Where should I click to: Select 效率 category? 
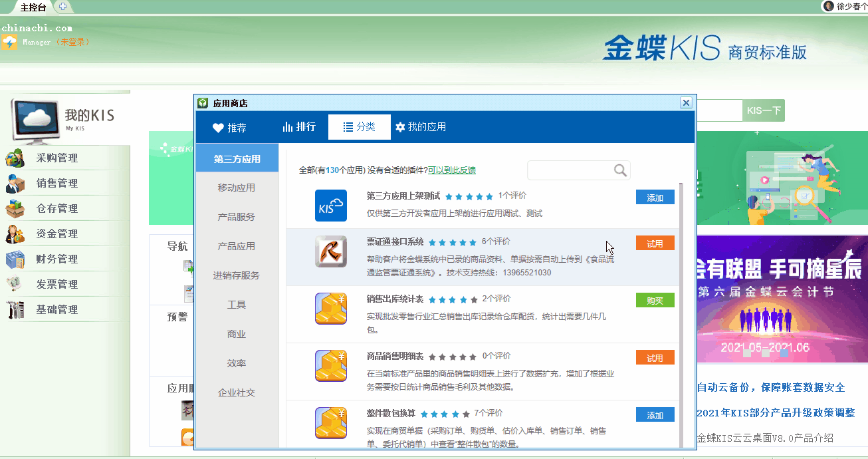coord(237,363)
